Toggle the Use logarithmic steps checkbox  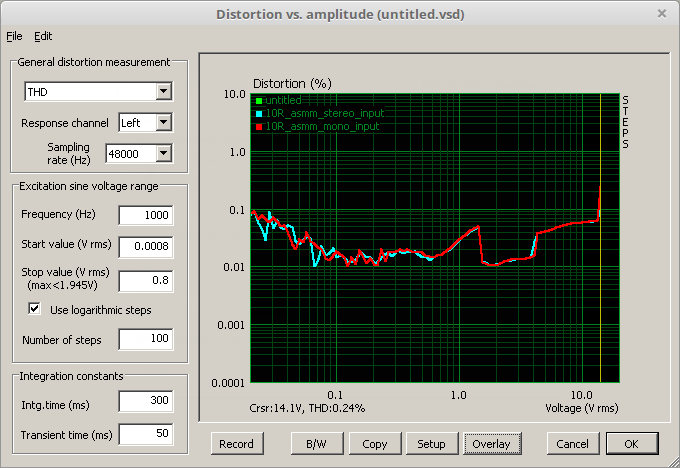pyautogui.click(x=35, y=310)
